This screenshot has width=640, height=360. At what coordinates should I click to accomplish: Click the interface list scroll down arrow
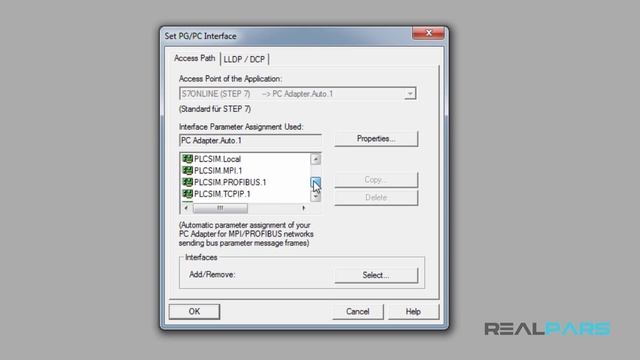(316, 197)
